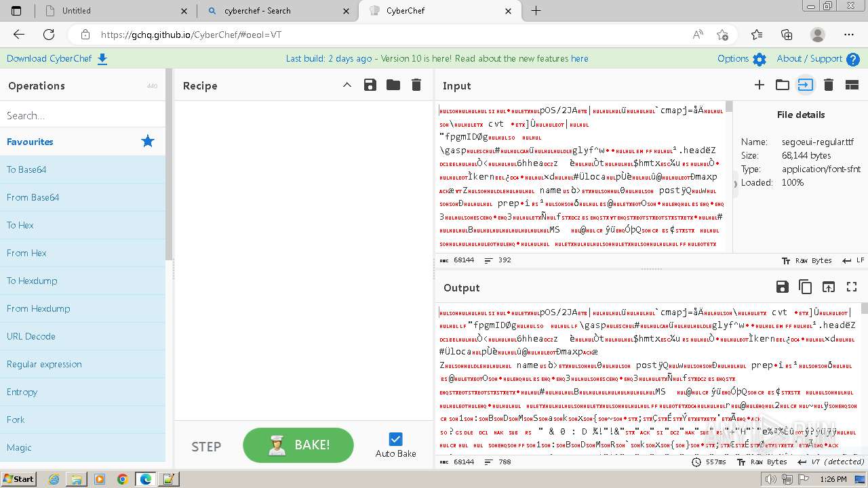This screenshot has width=868, height=488.
Task: Reset the pane layout
Action: (x=852, y=85)
